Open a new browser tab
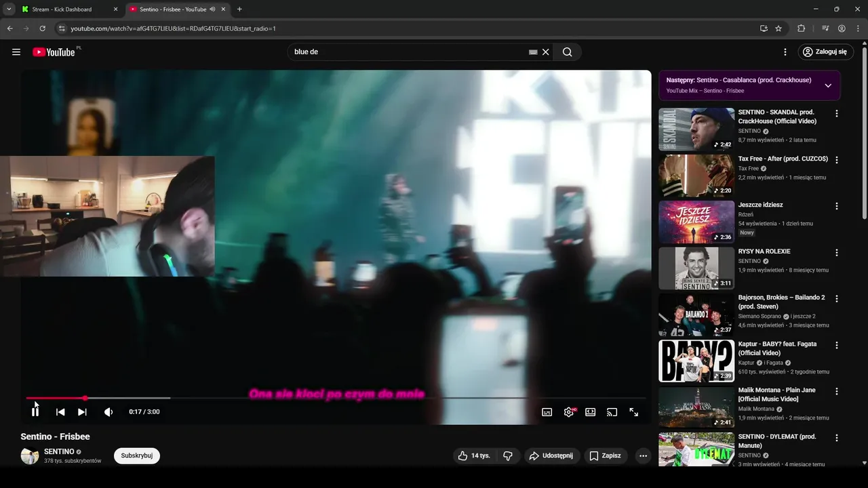 pos(239,9)
